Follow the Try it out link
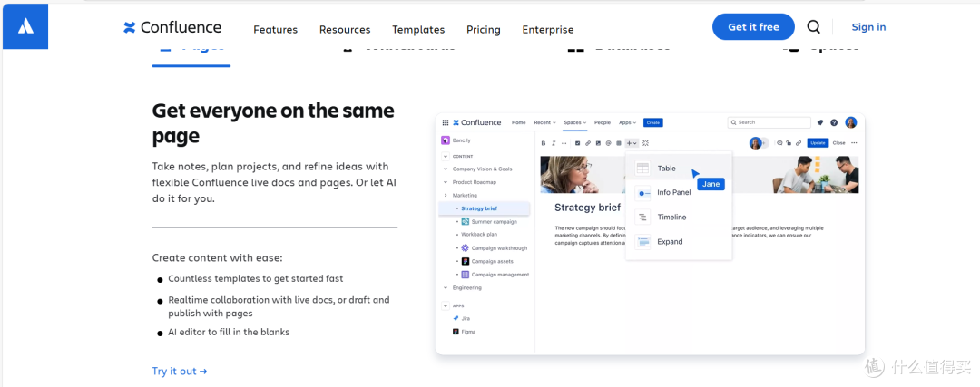Image resolution: width=980 pixels, height=387 pixels. [180, 372]
